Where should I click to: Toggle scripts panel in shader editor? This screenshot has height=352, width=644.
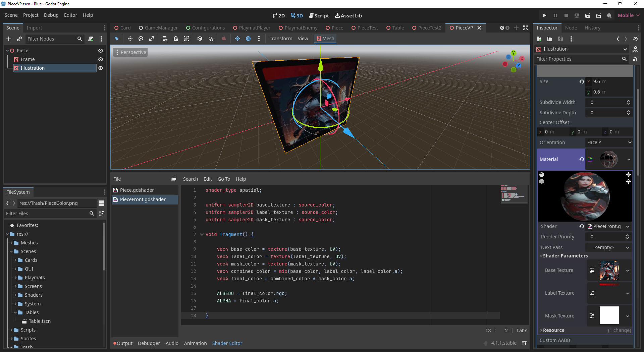click(x=174, y=179)
